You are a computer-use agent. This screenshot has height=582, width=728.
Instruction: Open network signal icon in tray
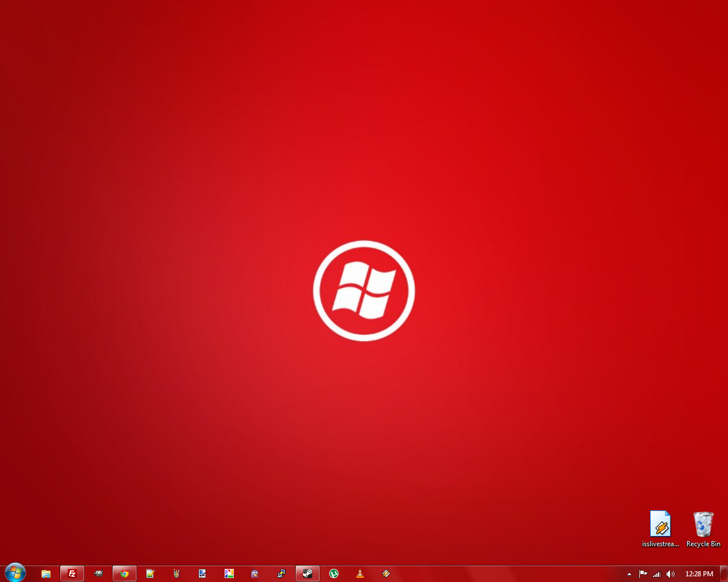point(657,574)
